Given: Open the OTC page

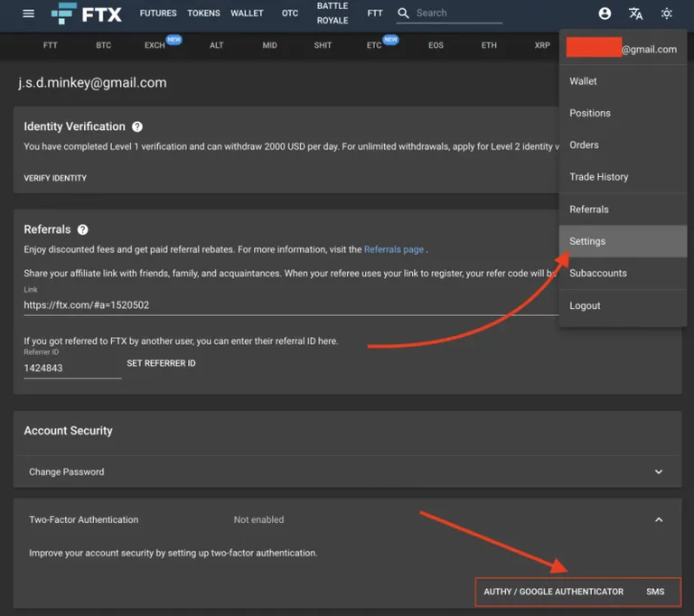Looking at the screenshot, I should pos(290,14).
